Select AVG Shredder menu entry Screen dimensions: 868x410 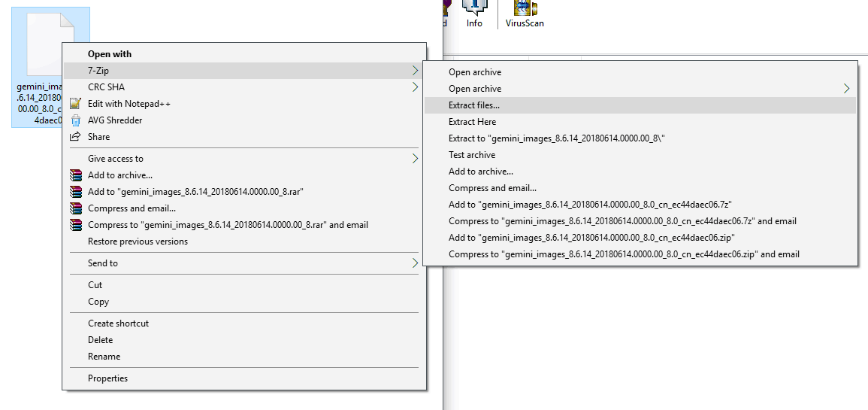point(244,120)
